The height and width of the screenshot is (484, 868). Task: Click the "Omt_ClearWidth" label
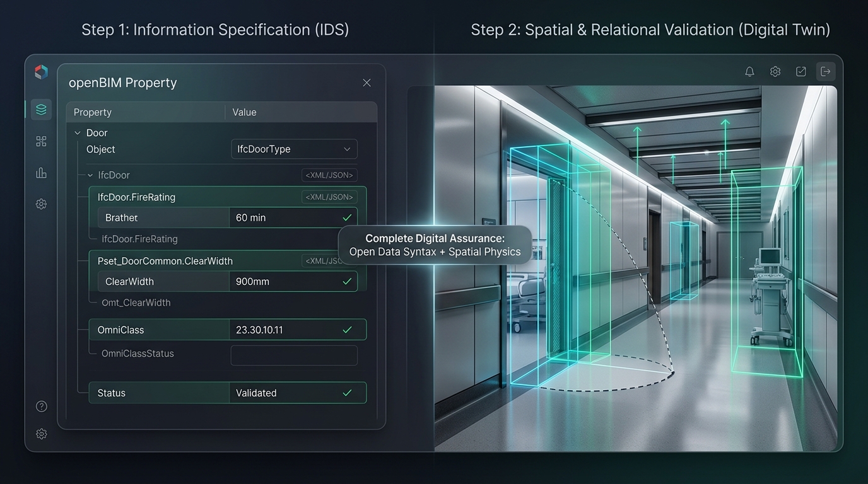pyautogui.click(x=136, y=302)
